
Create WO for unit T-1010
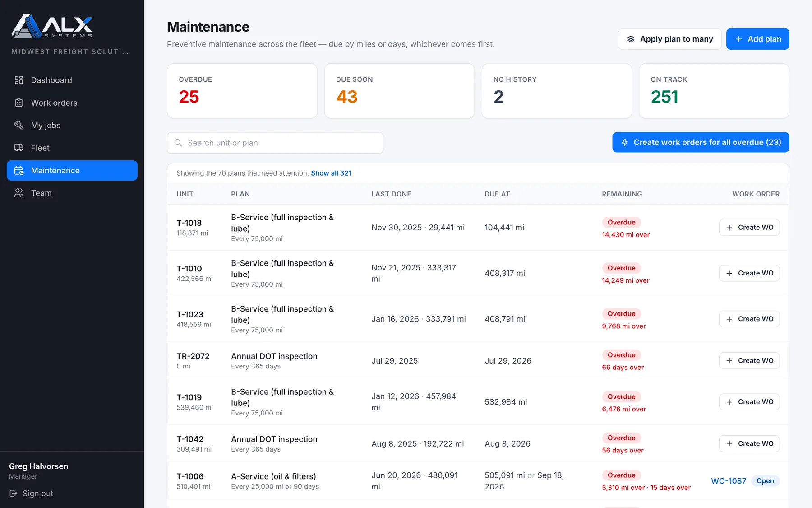click(749, 273)
